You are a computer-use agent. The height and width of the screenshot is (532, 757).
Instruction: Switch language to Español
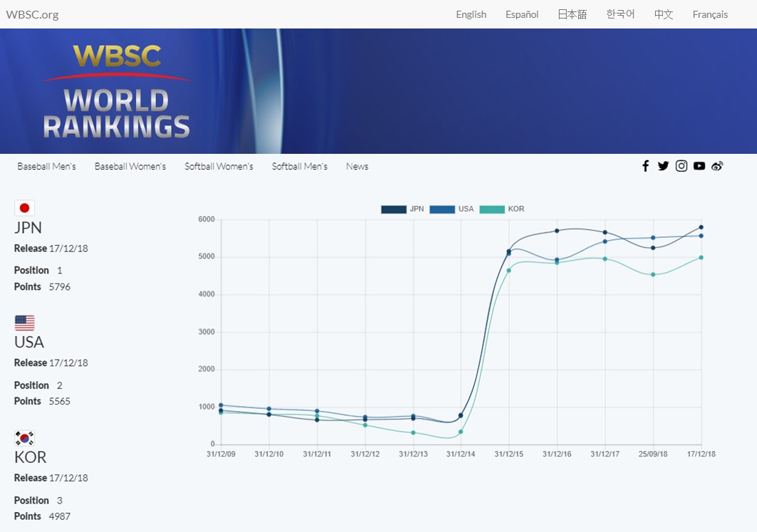point(522,14)
